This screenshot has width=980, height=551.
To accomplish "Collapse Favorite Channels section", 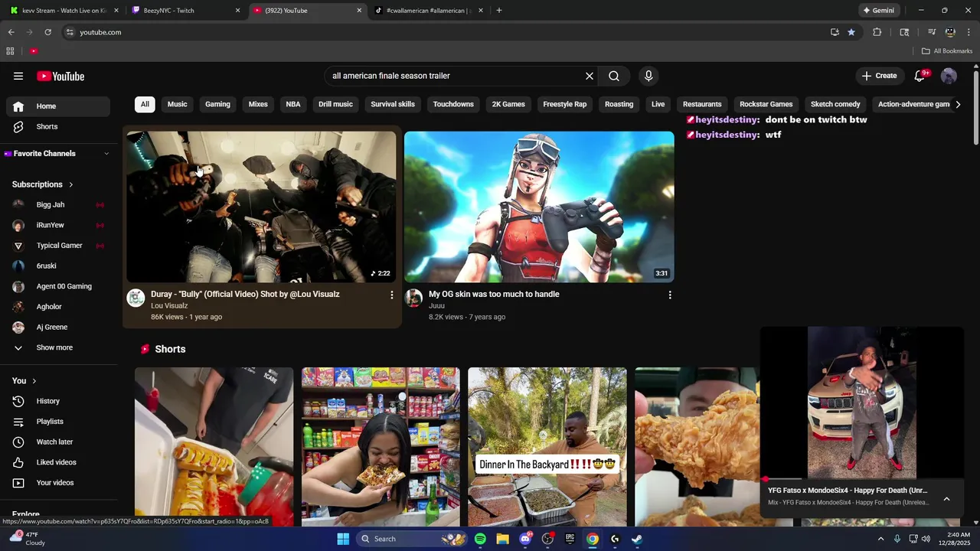I will (106, 154).
